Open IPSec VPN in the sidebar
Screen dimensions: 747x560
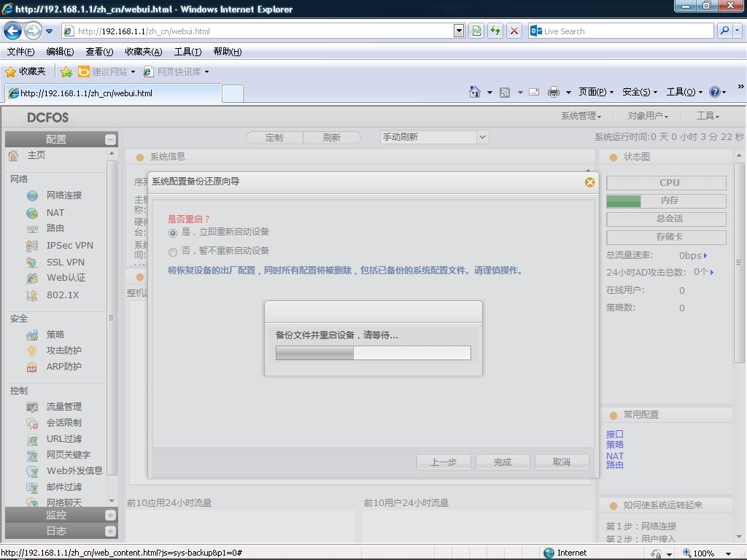coord(69,245)
